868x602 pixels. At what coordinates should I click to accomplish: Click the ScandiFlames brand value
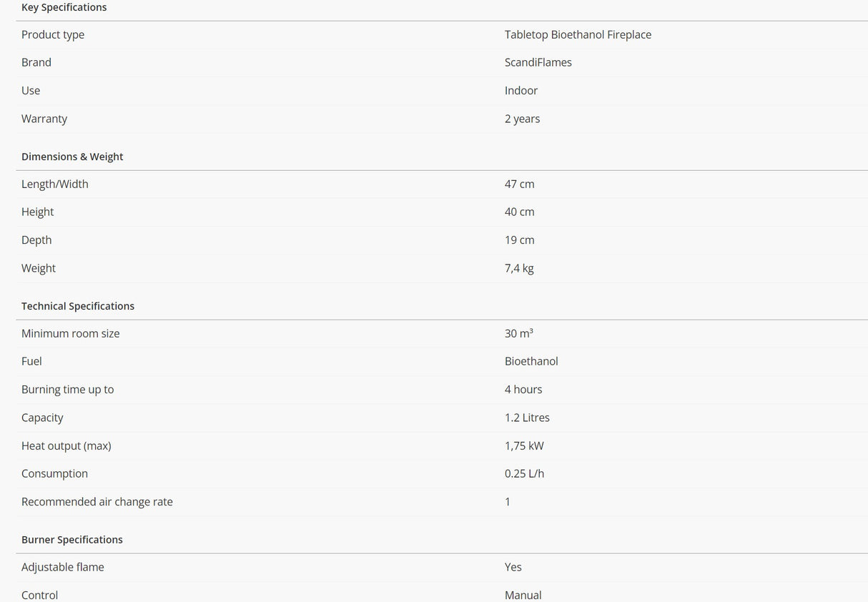pos(538,62)
